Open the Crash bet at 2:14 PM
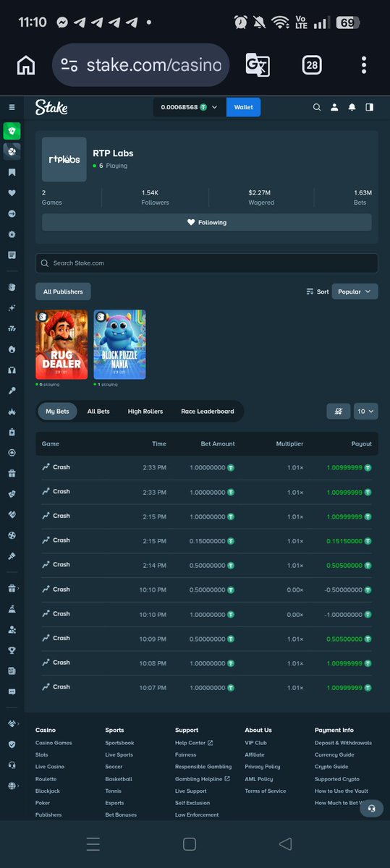The height and width of the screenshot is (868, 390). 207,564
